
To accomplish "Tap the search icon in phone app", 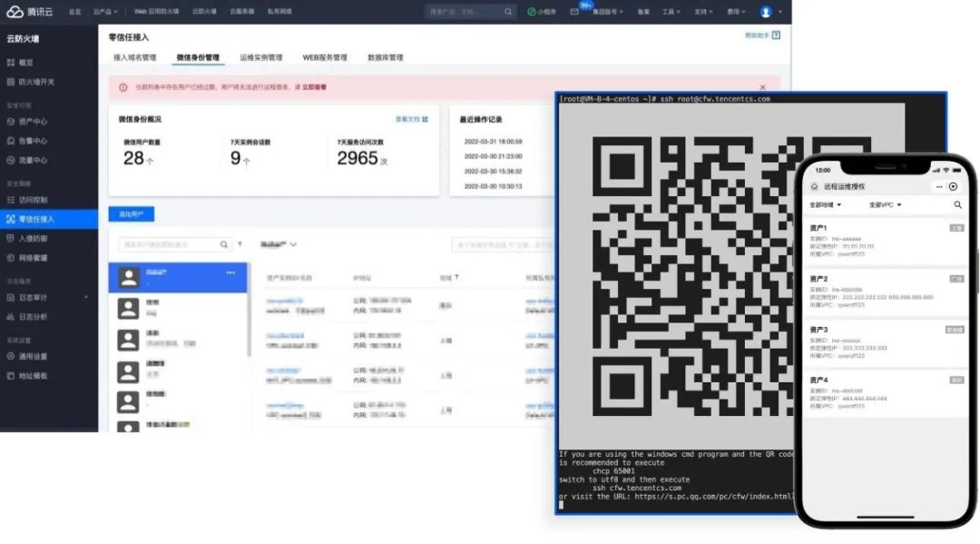I will [x=957, y=205].
